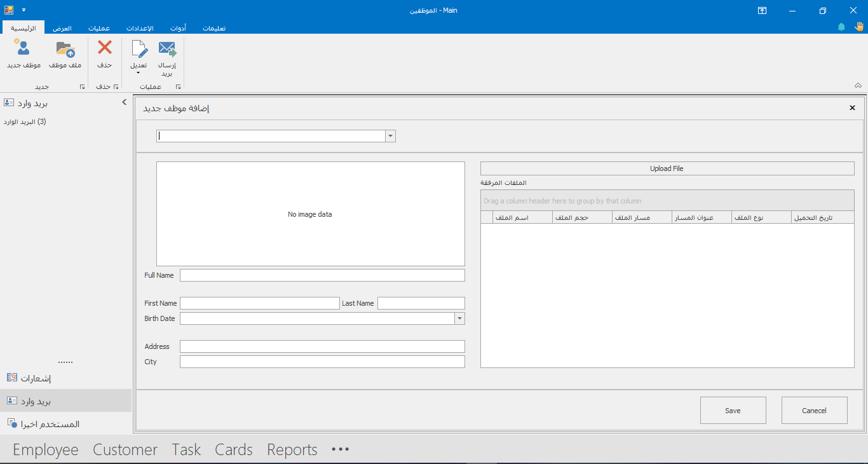Click the waving hand icon in ribbon

[859, 27]
